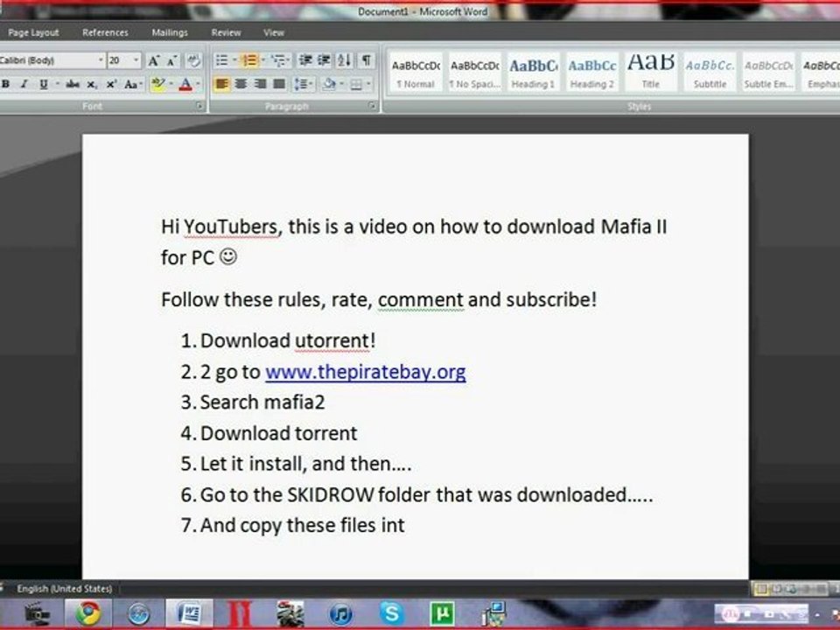The width and height of the screenshot is (840, 630).
Task: Apply Title style
Action: [x=651, y=73]
